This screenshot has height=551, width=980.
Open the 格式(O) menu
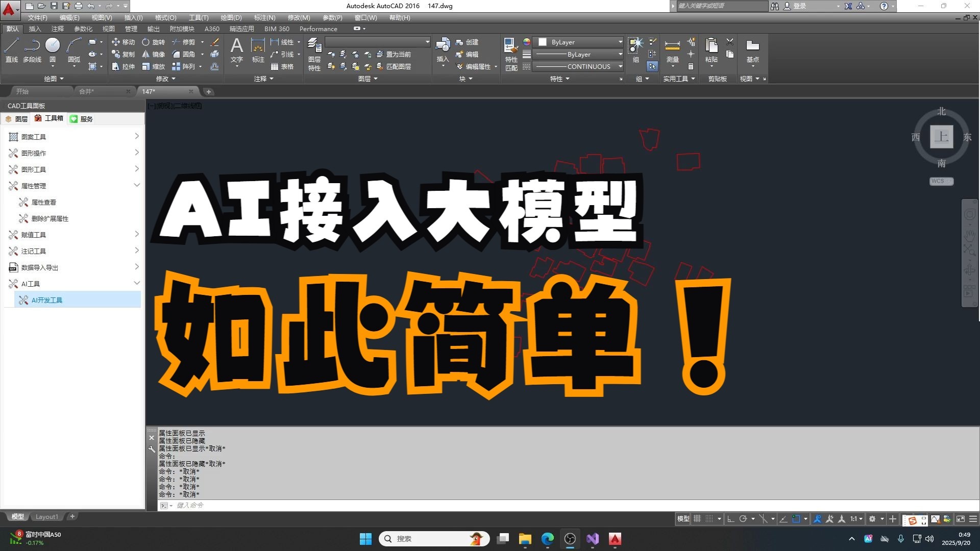coord(165,17)
